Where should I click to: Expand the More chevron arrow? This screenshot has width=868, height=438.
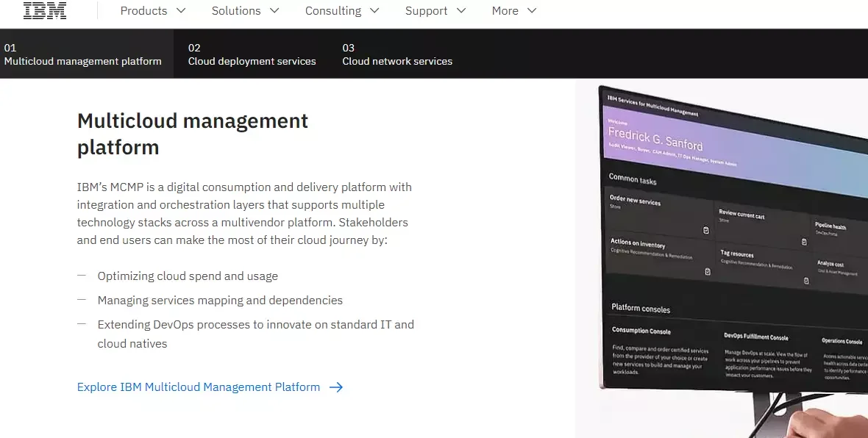pos(532,10)
